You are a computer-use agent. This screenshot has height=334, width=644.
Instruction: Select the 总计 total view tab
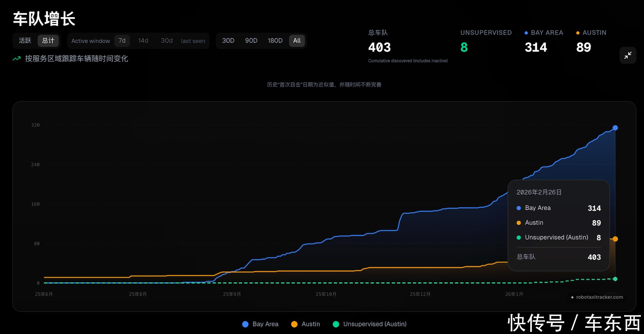(48, 41)
